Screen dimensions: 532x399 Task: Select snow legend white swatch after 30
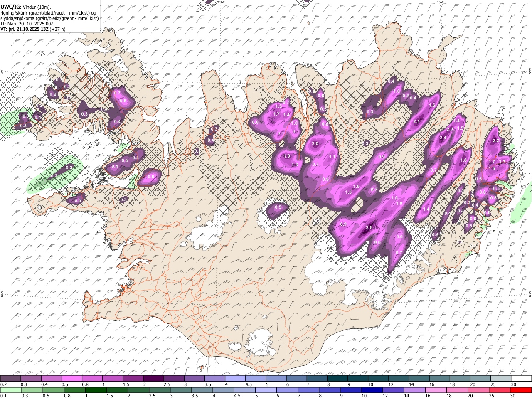coord(521,378)
